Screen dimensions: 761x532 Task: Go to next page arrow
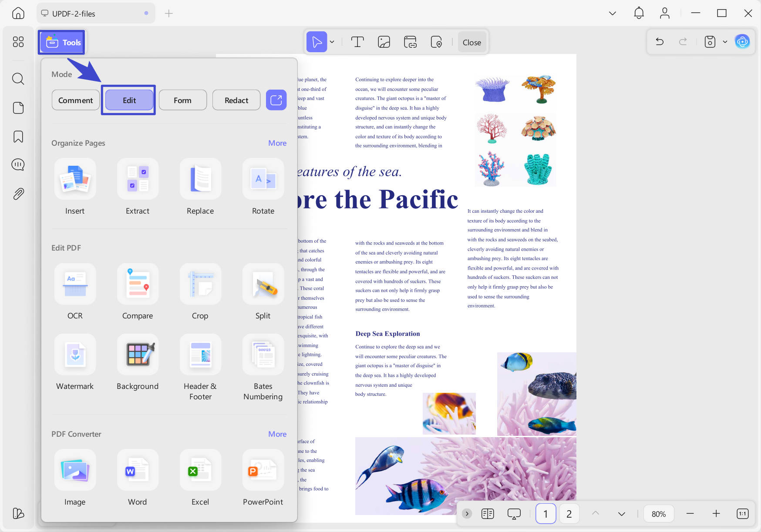(622, 514)
